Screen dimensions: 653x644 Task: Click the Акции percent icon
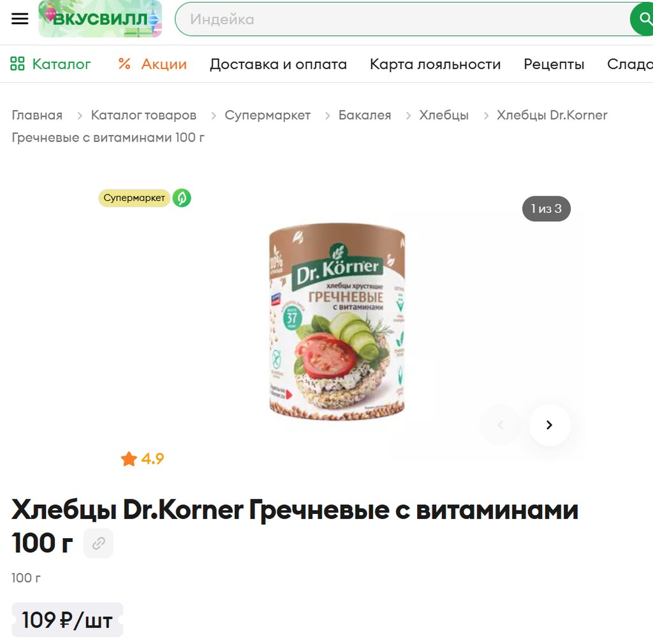click(x=124, y=64)
